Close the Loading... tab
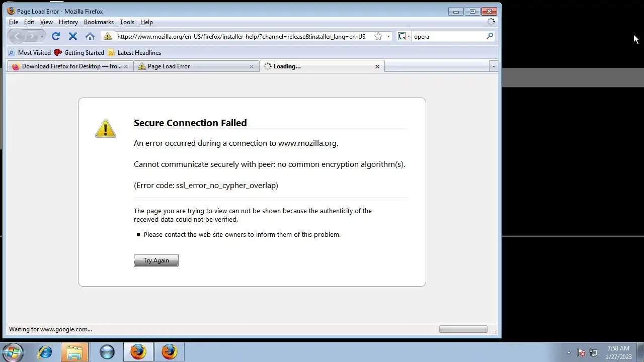Screen dimensions: 644x362 377,66
